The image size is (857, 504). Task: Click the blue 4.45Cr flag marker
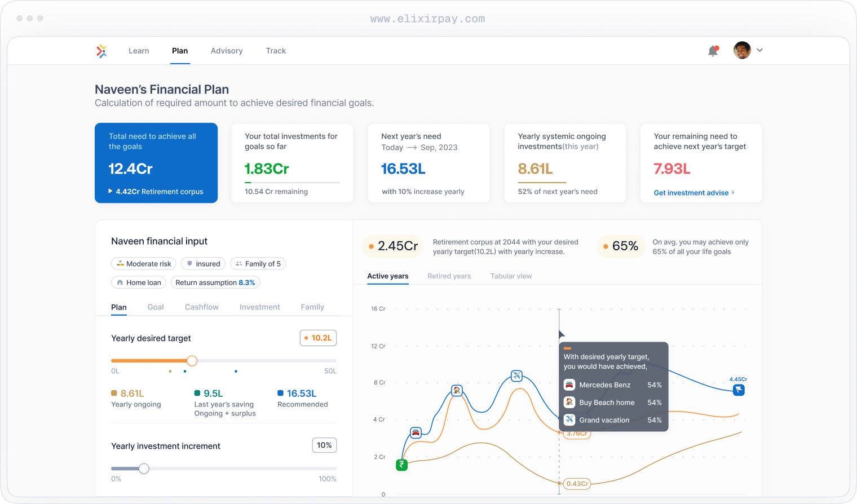(739, 390)
